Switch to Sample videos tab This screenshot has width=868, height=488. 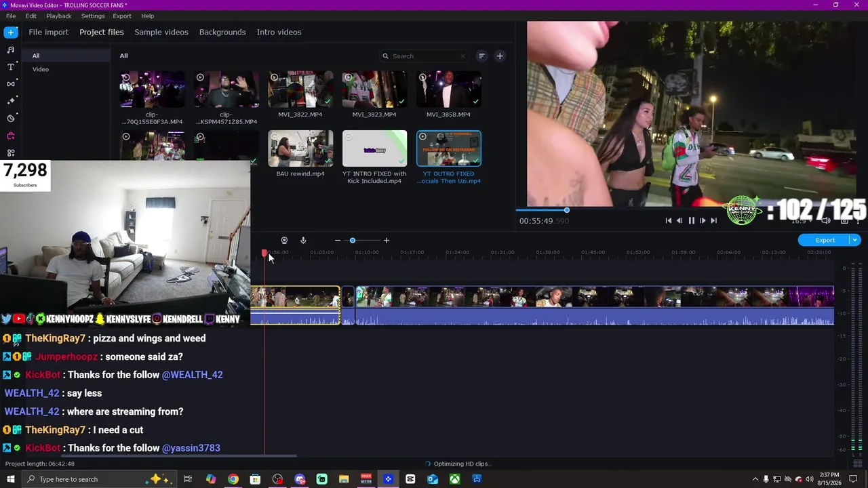point(161,32)
